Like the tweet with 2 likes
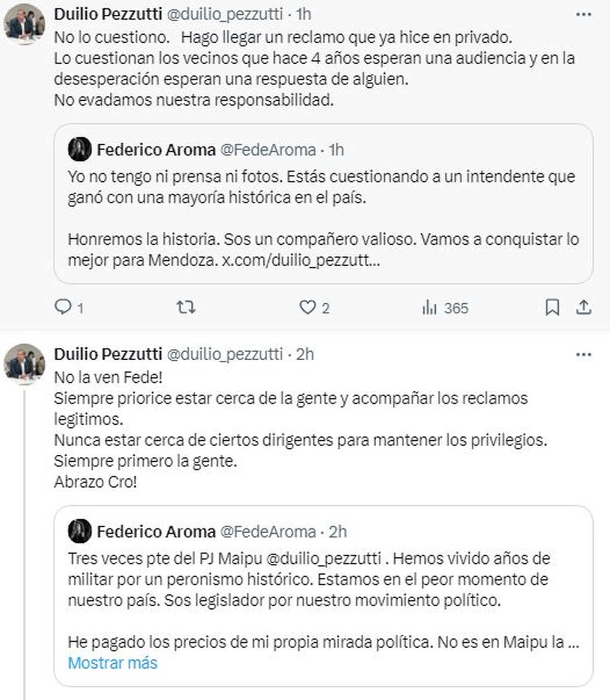This screenshot has height=700, width=610. point(308,307)
